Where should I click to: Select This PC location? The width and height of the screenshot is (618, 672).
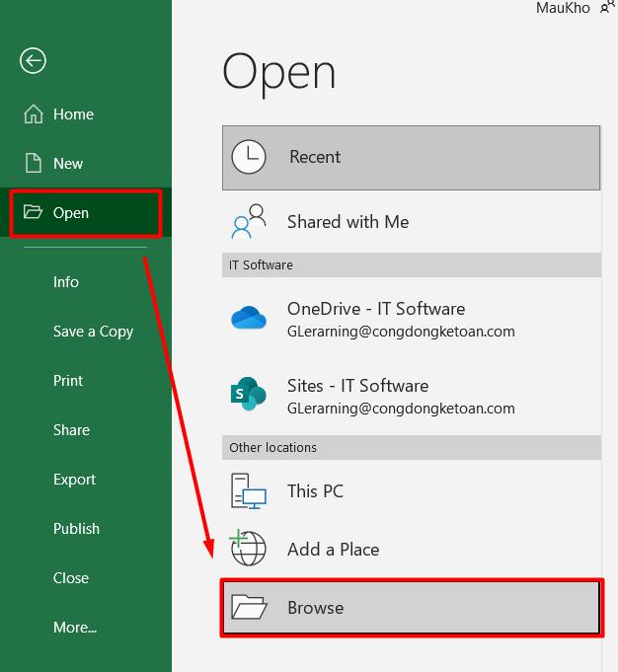pyautogui.click(x=412, y=491)
